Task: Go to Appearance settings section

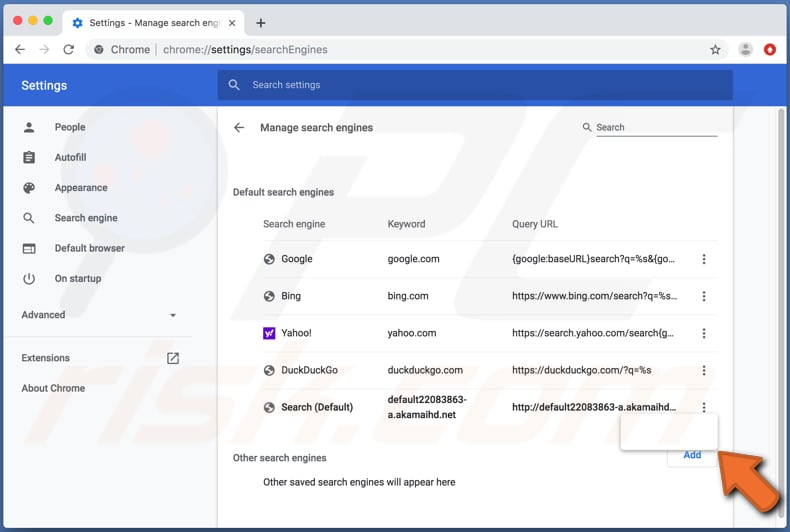Action: coord(80,188)
